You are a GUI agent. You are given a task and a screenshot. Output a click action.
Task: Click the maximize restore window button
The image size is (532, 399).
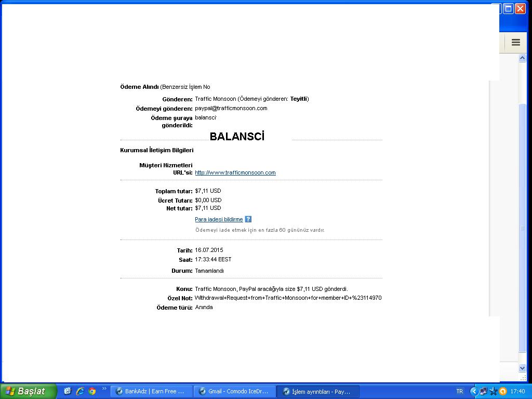(508, 8)
